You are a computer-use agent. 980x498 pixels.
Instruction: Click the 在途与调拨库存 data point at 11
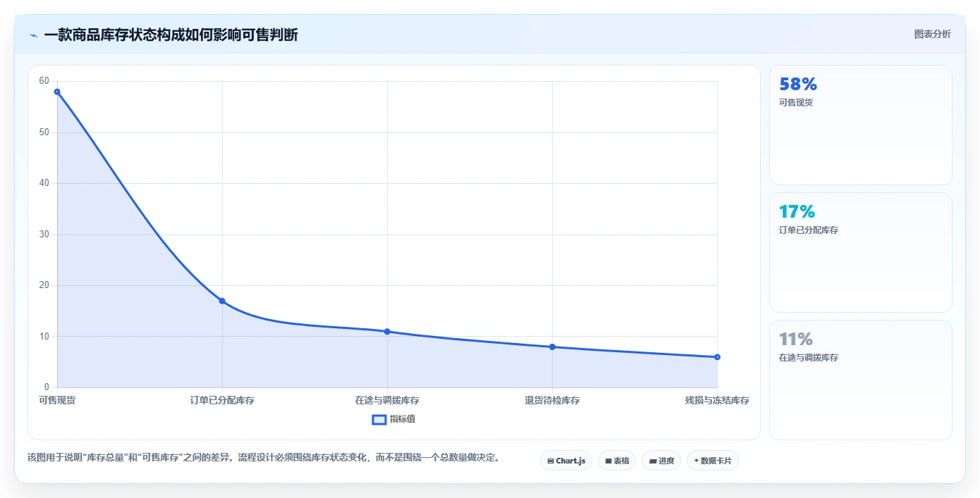point(387,332)
